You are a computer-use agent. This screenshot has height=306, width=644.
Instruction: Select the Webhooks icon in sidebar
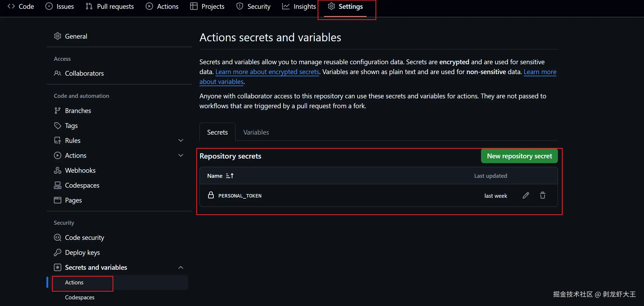(58, 170)
